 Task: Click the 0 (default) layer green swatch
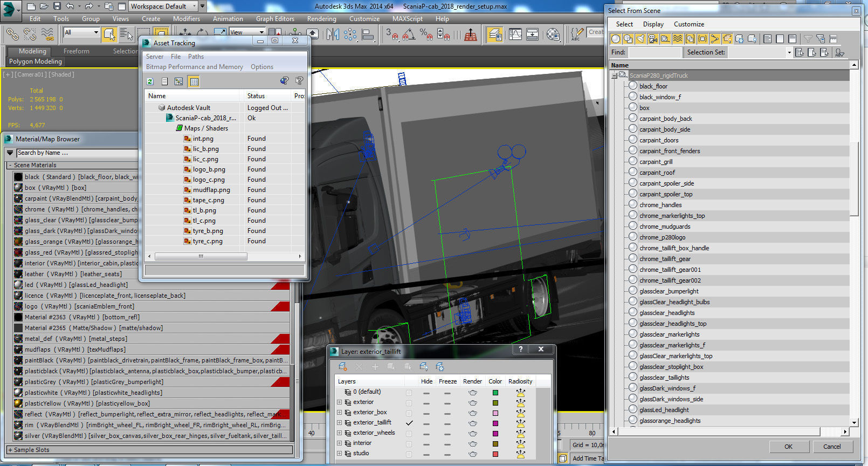point(495,393)
